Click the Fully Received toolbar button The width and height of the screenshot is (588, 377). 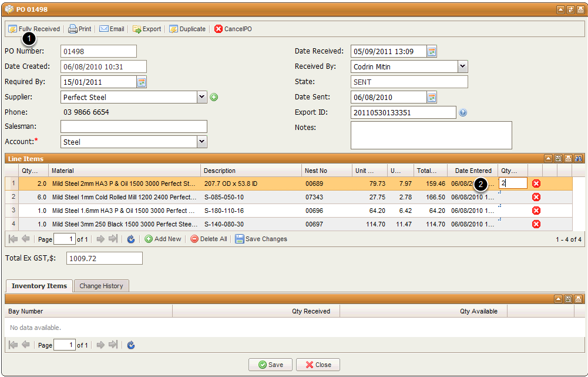34,29
